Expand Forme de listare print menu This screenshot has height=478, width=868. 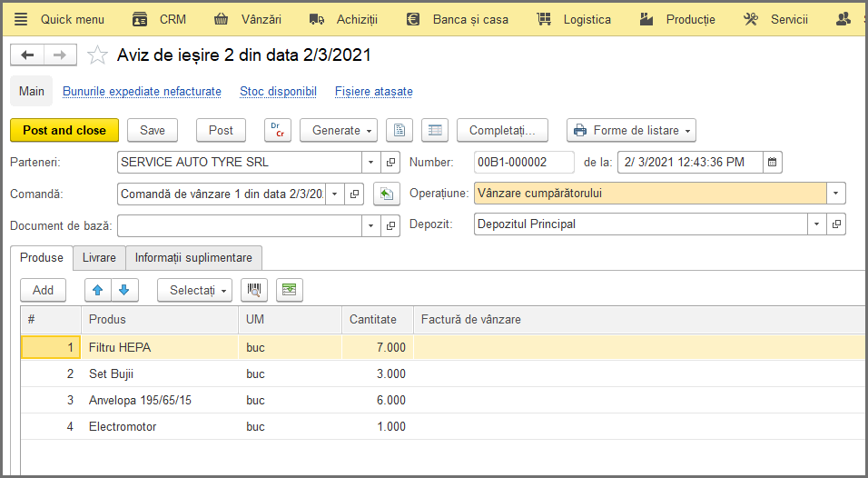point(631,130)
